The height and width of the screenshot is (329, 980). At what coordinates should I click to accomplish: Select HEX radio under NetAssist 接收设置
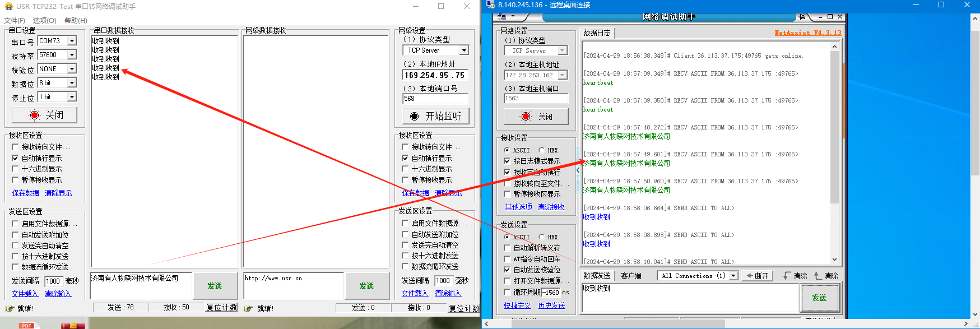tap(541, 150)
